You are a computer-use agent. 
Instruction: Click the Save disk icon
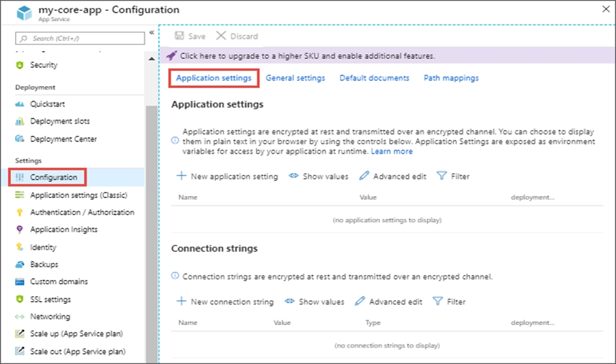tap(179, 36)
